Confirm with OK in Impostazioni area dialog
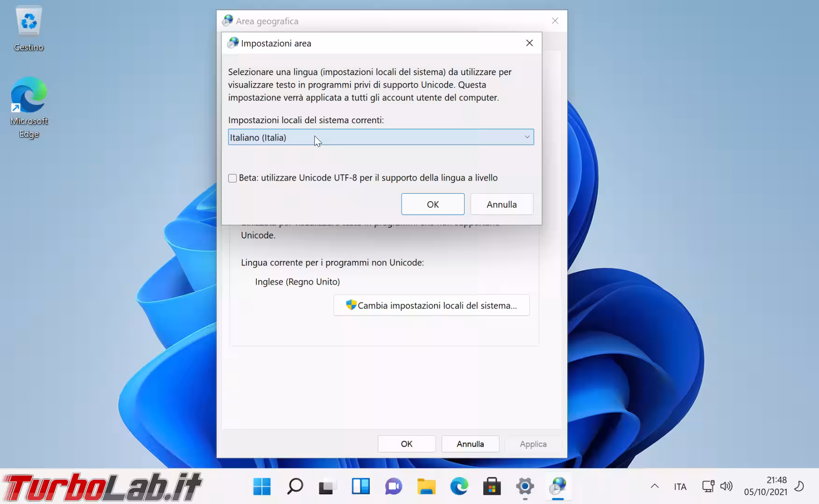819x504 pixels. (x=433, y=204)
